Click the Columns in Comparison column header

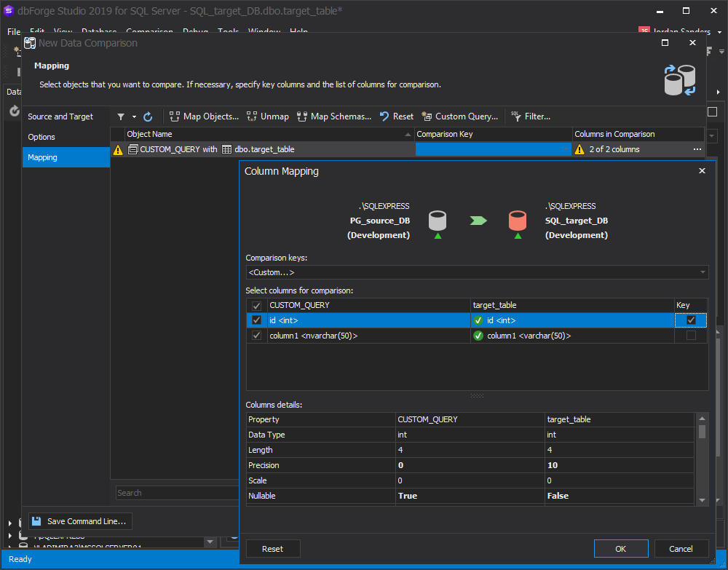click(x=638, y=134)
